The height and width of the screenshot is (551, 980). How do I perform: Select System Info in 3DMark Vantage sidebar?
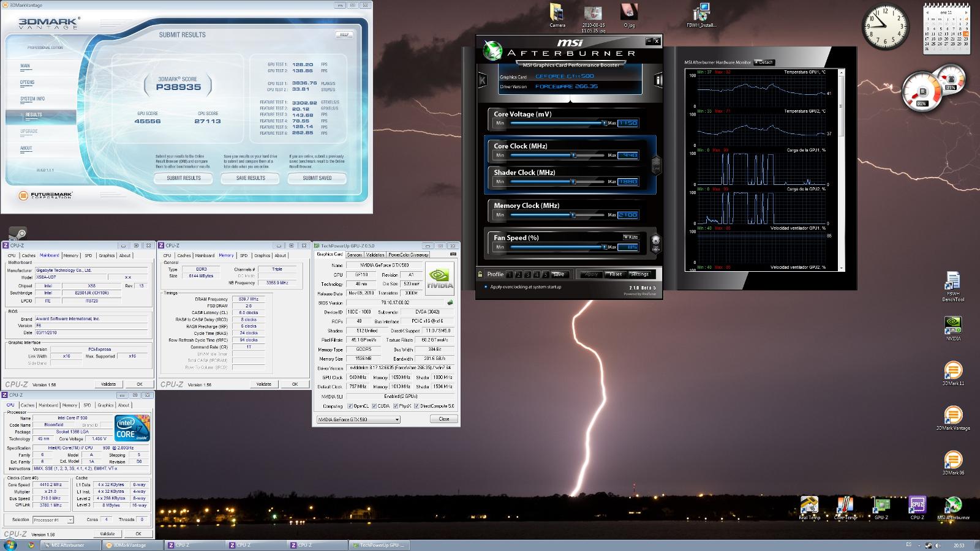[x=32, y=99]
